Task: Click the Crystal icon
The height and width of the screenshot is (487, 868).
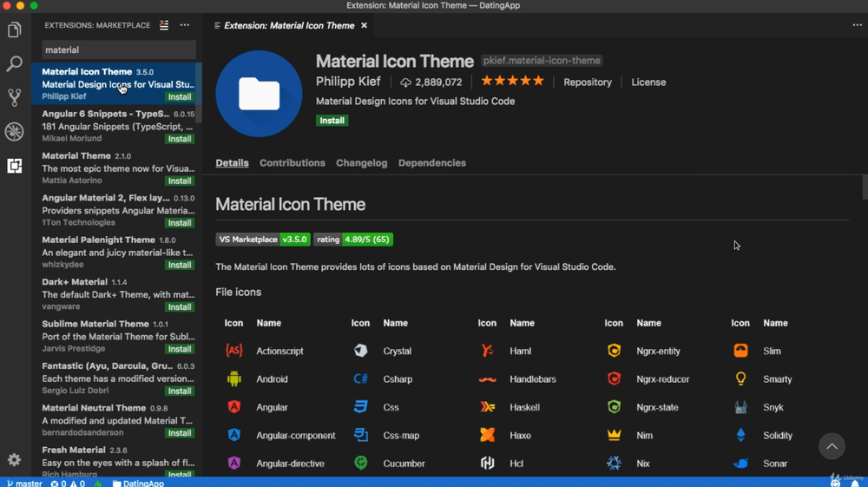Action: (x=360, y=351)
